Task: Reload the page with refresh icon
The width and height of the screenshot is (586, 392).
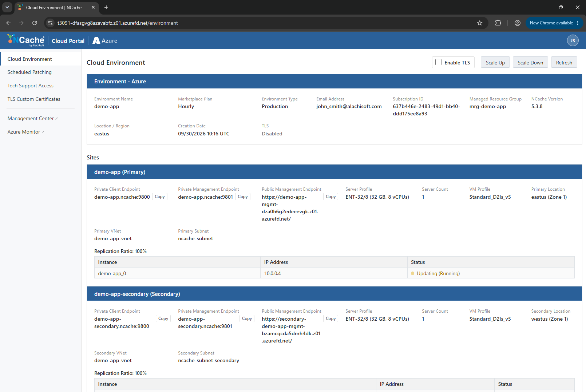Action: [x=35, y=23]
